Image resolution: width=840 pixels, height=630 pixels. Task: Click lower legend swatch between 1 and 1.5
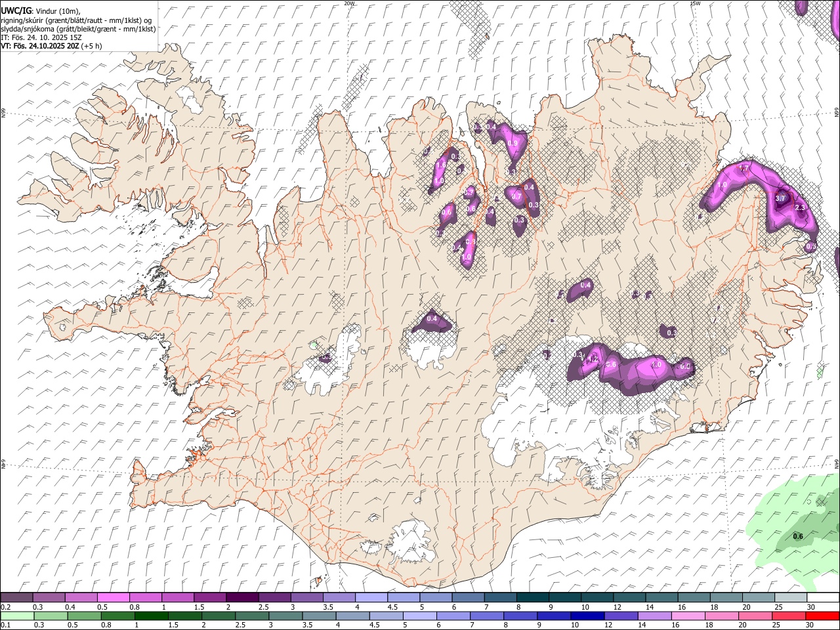coord(152,616)
